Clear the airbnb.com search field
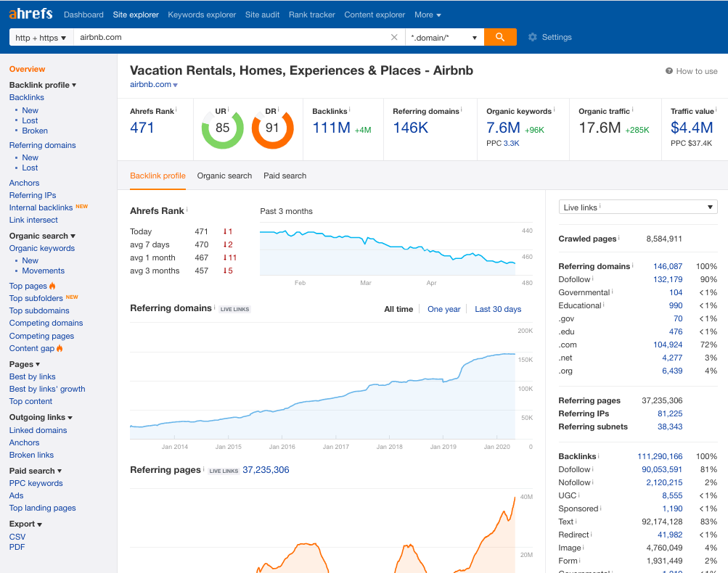The width and height of the screenshot is (728, 573). (x=394, y=37)
